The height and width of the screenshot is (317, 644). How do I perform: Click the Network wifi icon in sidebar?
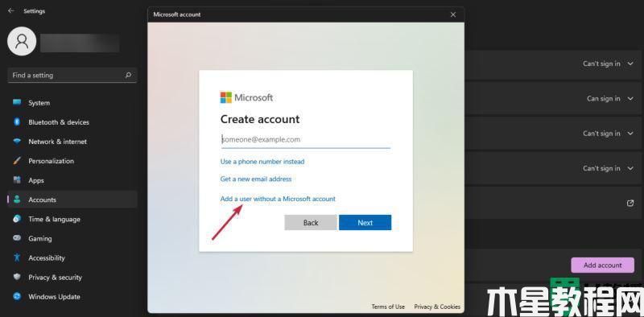coord(17,142)
